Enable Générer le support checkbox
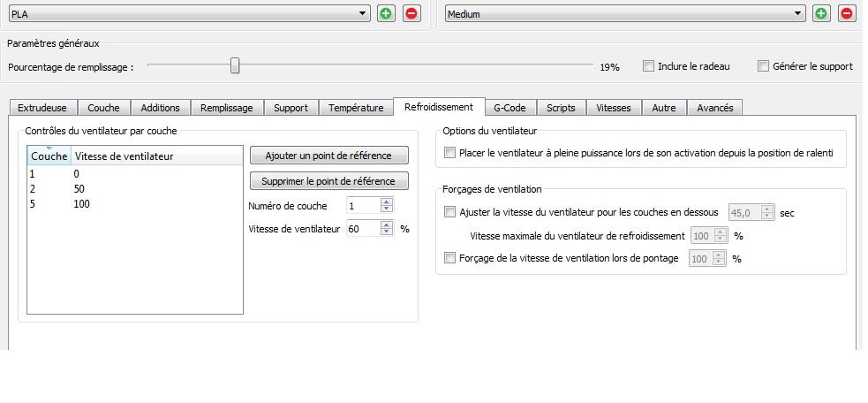868x403 pixels. coord(764,66)
